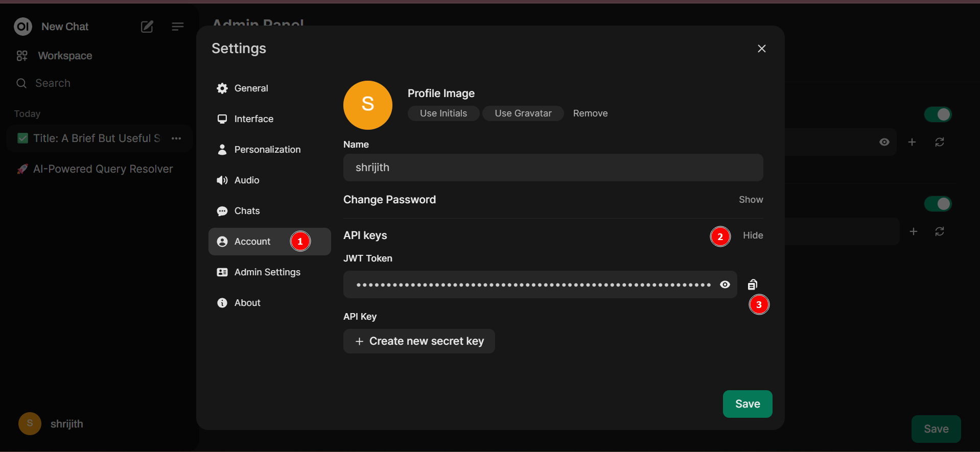
Task: Collapse sidebar using the lines icon
Action: coord(177,27)
